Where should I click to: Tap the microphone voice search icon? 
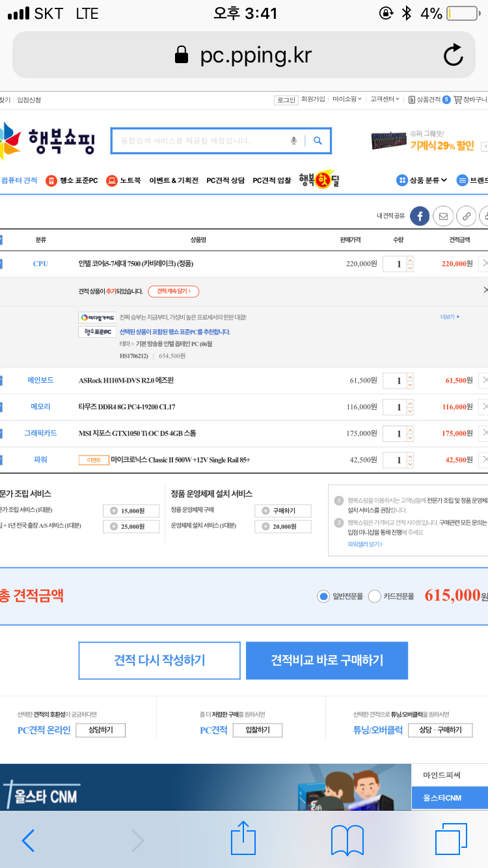pos(293,141)
